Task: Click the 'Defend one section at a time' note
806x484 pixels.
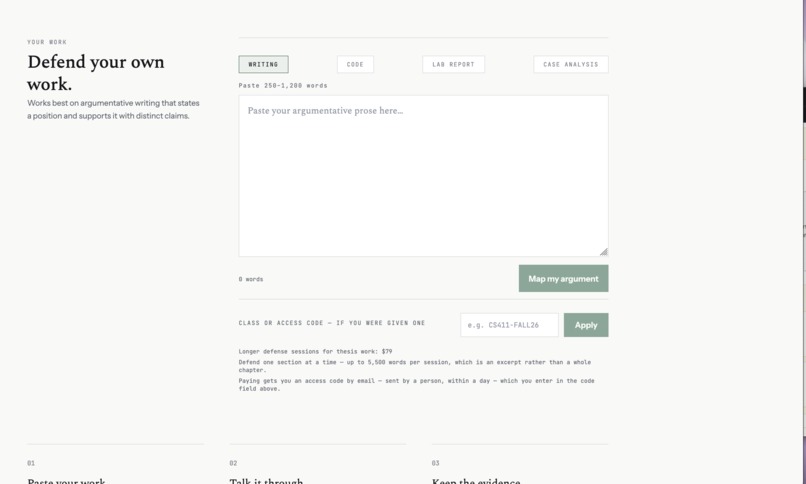Action: 414,366
